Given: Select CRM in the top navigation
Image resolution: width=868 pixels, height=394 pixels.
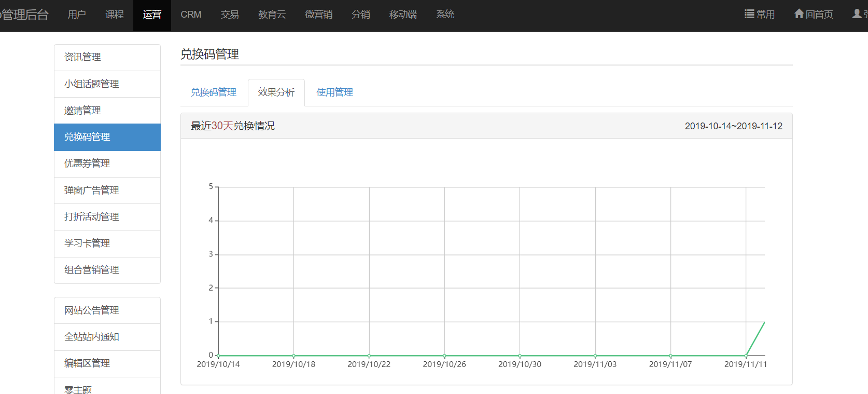Looking at the screenshot, I should point(191,15).
